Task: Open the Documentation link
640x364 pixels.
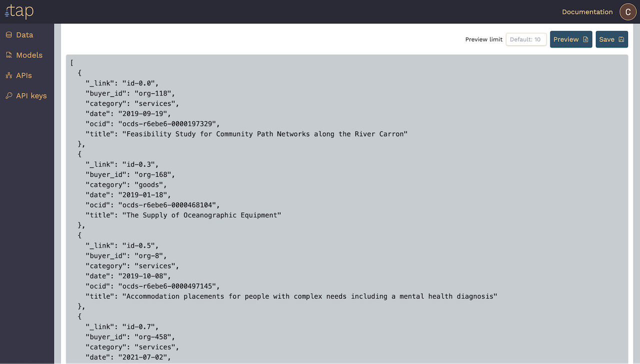Action: 587,12
